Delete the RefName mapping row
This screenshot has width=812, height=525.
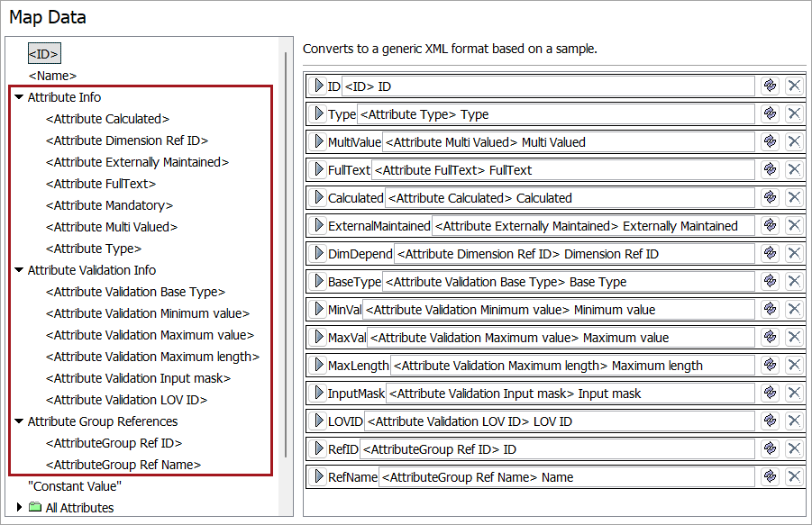coord(794,476)
